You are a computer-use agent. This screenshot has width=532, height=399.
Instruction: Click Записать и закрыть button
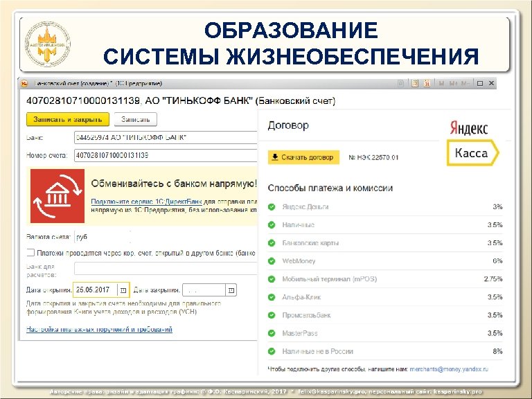68,119
